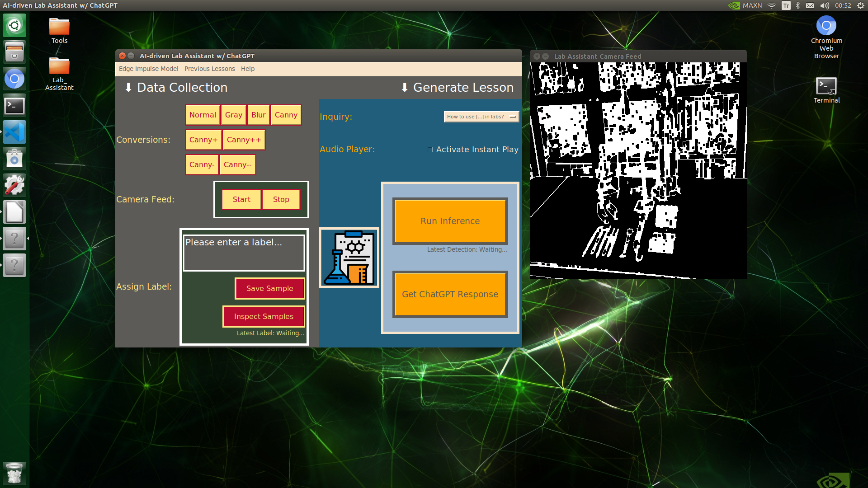Select the Canny++ conversion
Image resolution: width=868 pixels, height=488 pixels.
(244, 140)
